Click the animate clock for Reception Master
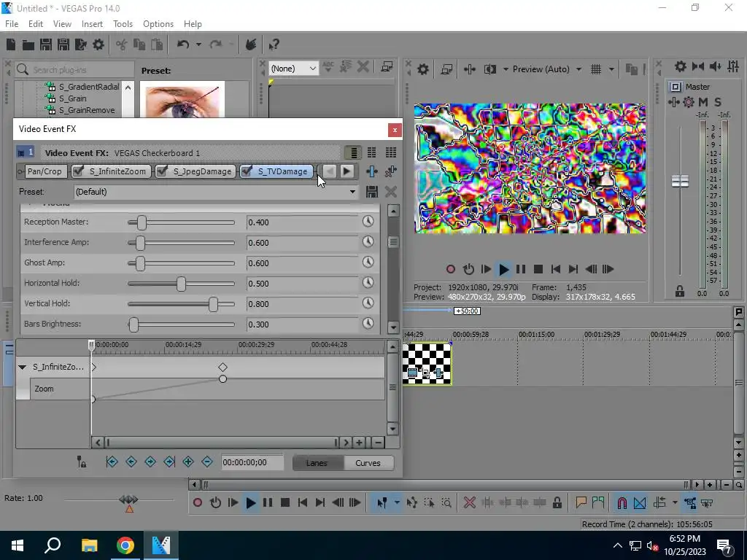The image size is (747, 560). point(368,222)
